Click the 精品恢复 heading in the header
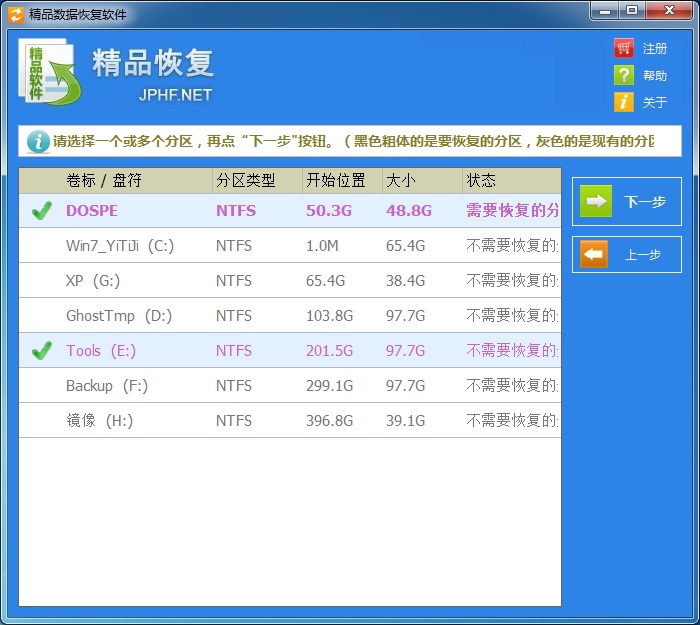This screenshot has height=625, width=700. point(153,62)
